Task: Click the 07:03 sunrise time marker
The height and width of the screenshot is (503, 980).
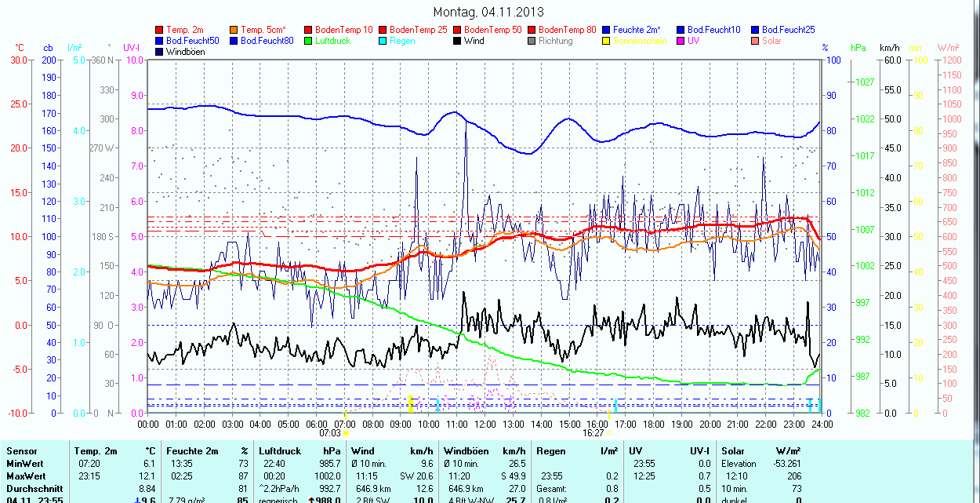Action: pos(330,432)
